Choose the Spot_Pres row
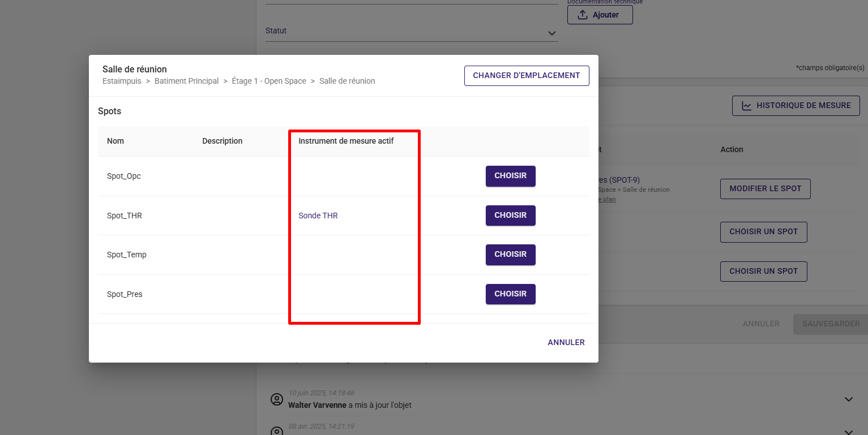 click(x=510, y=294)
